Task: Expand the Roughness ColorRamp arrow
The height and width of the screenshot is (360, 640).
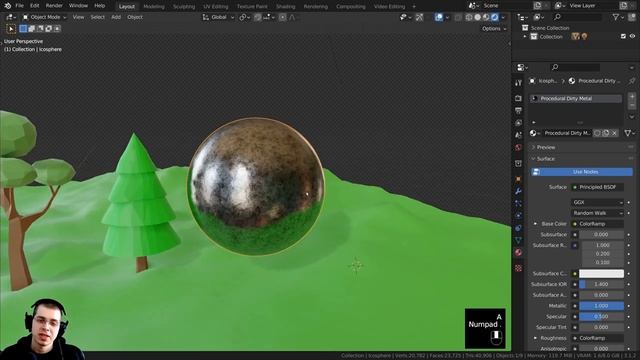Action: [x=535, y=338]
